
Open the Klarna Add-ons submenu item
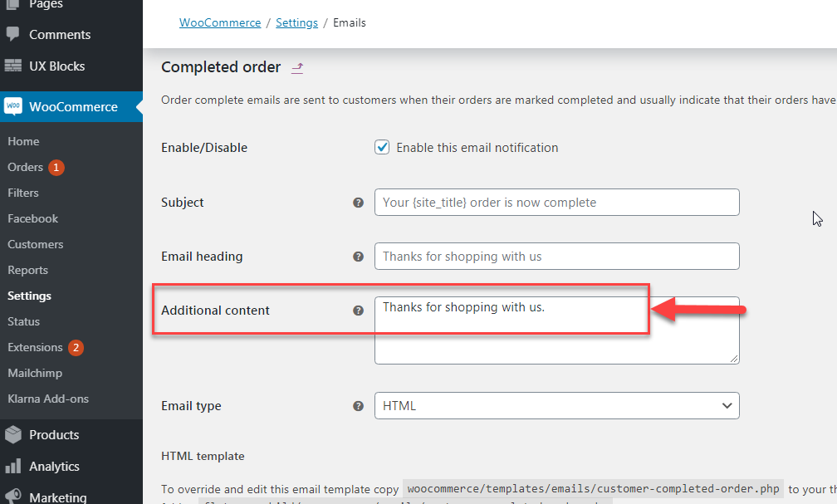pyautogui.click(x=48, y=399)
